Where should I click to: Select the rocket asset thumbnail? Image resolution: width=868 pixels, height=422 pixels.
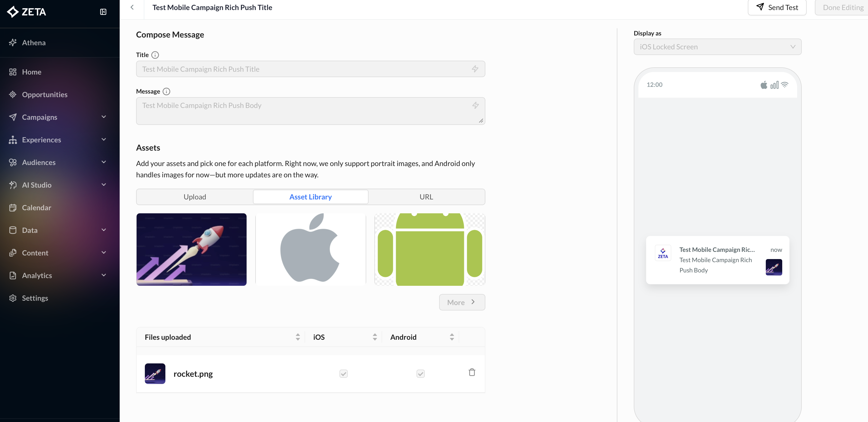coord(191,250)
